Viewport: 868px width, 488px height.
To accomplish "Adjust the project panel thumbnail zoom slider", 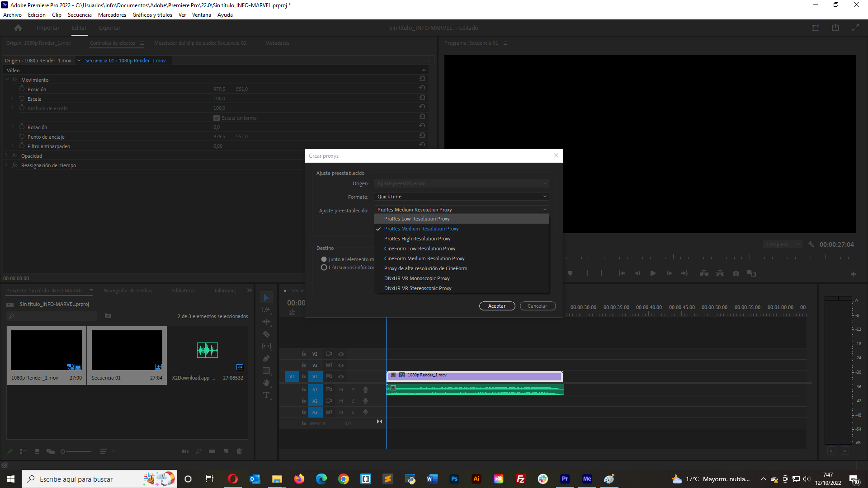I will tap(63, 451).
